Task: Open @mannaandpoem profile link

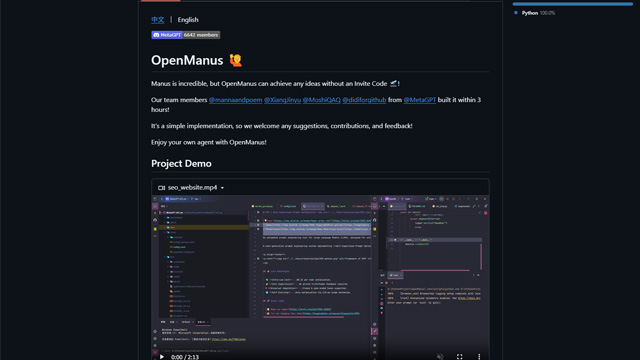Action: [x=236, y=100]
